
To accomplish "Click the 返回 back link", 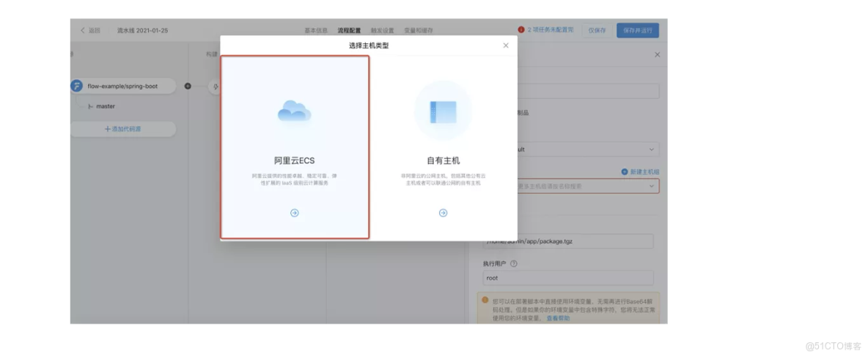I will tap(94, 31).
